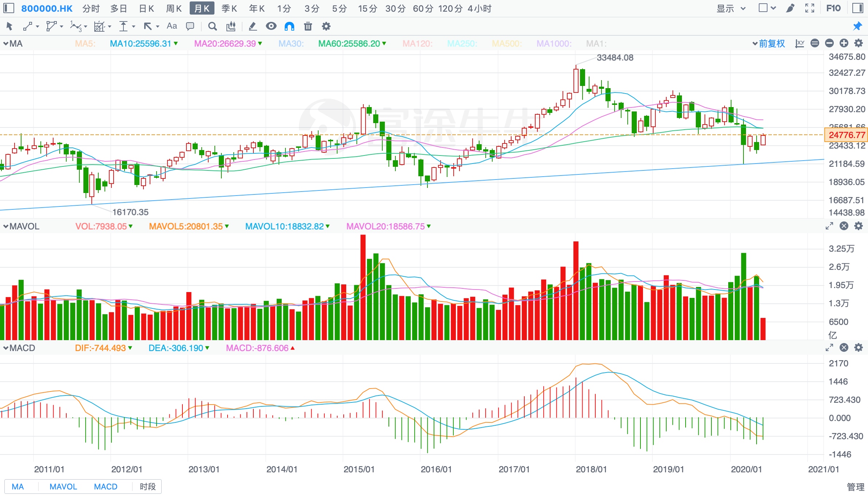The width and height of the screenshot is (868, 496).
Task: Select the 月K monthly chart tab
Action: pos(202,8)
